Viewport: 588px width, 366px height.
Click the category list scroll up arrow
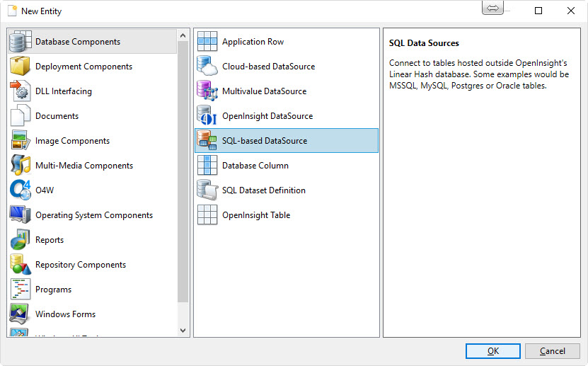pos(183,35)
